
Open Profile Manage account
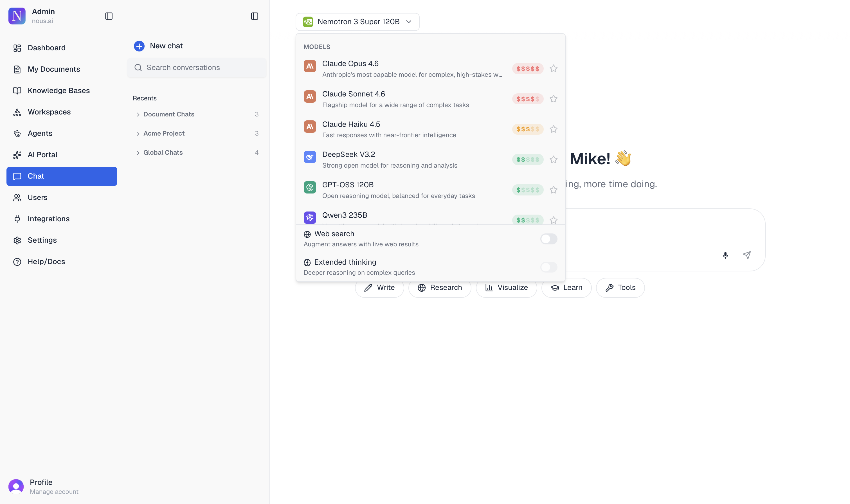tap(44, 487)
